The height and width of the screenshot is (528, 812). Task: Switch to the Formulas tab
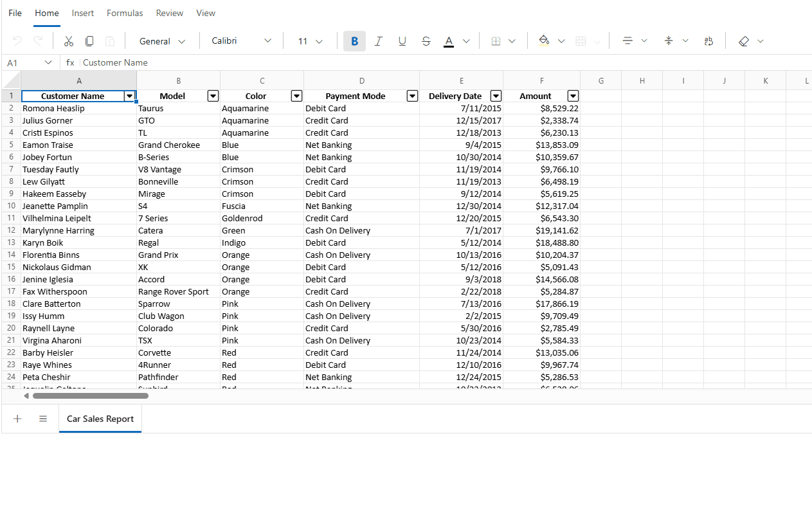pos(124,12)
